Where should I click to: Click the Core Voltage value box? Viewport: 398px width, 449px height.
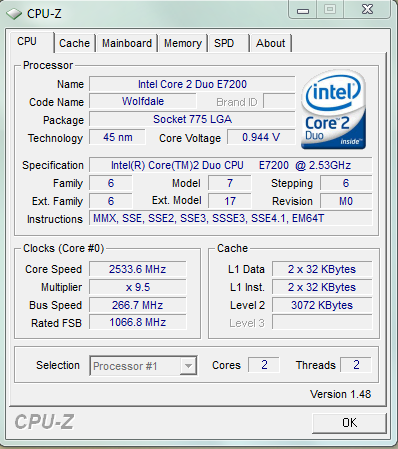tap(261, 137)
